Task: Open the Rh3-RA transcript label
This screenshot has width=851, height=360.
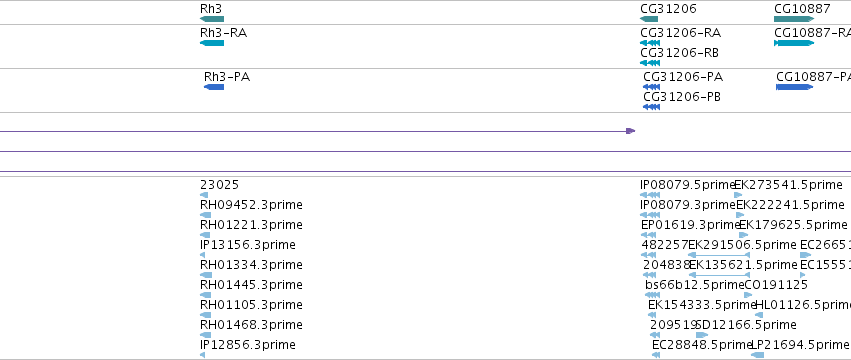Action: (x=223, y=33)
